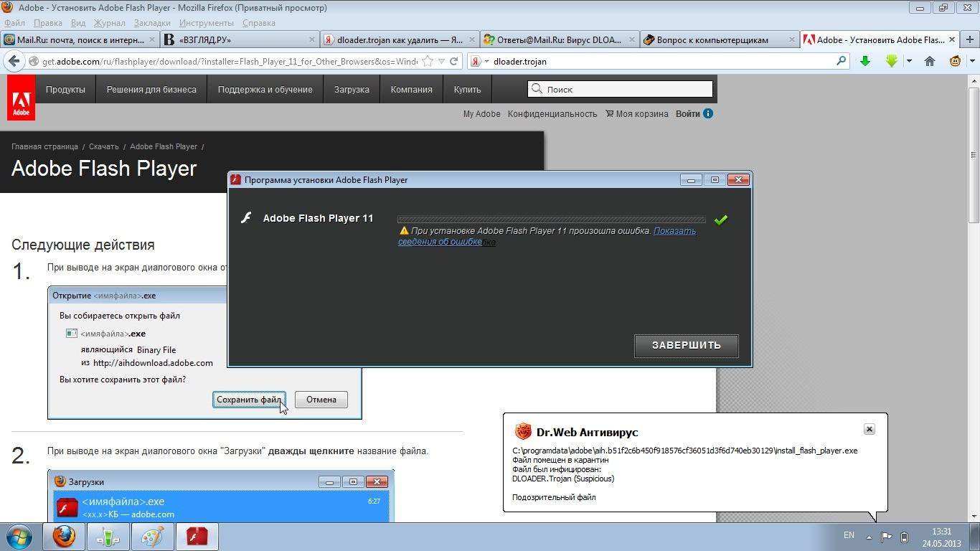The width and height of the screenshot is (980, 551).
Task: Open downloads with the green arrow icon
Action: point(865,61)
